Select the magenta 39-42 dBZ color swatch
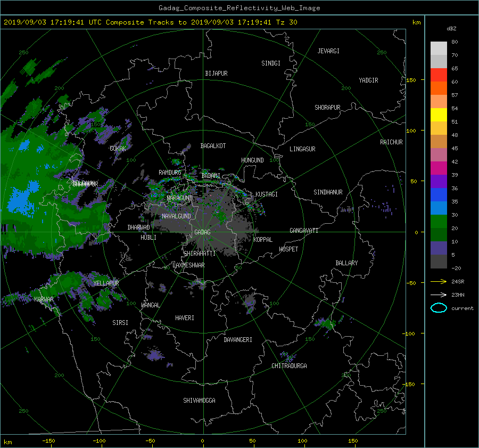 439,168
